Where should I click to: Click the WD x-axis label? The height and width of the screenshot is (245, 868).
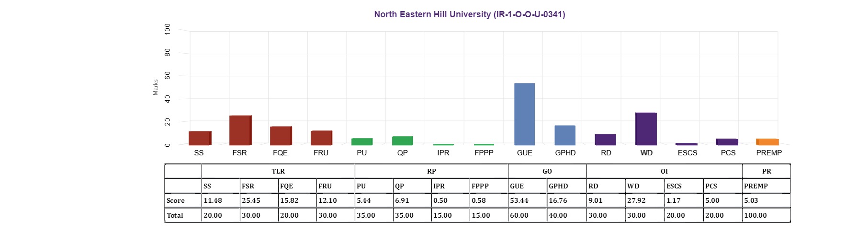click(646, 153)
